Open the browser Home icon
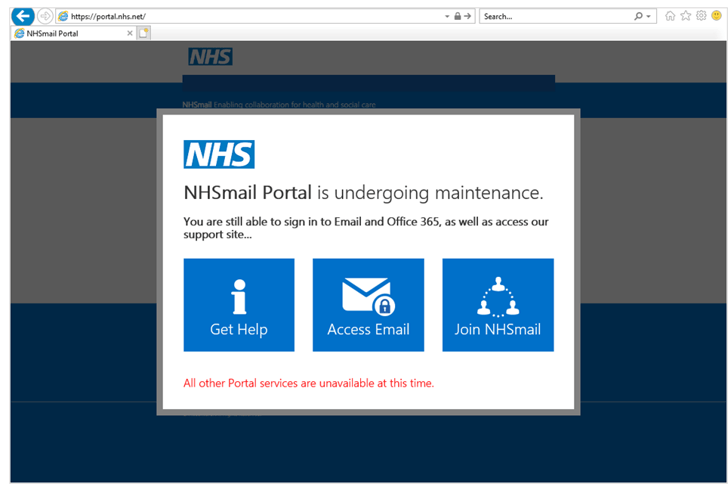Screen dimensions: 728x487 point(670,16)
